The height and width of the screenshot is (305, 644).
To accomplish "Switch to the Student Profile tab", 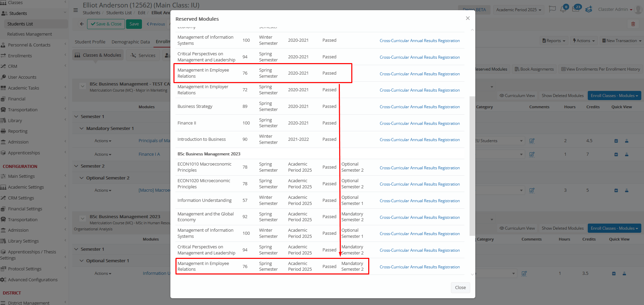I will (x=90, y=42).
